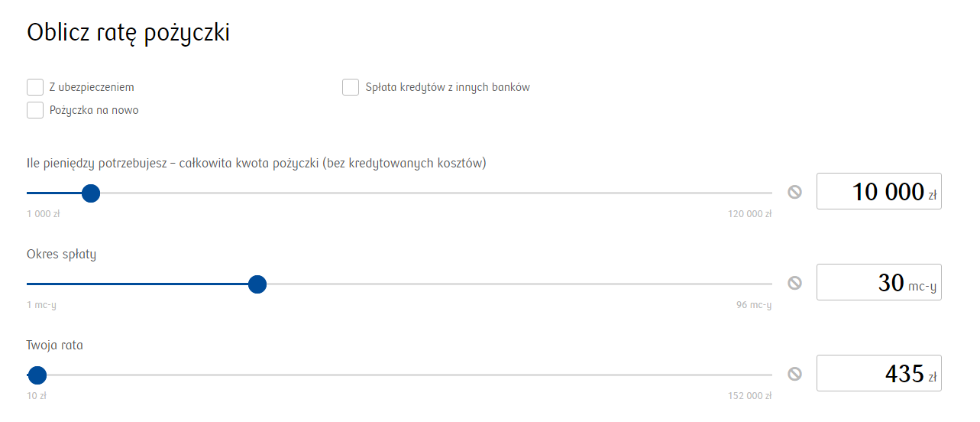Click the repayment period field showing 30 mc-y
This screenshot has height=422, width=980.
879,282
